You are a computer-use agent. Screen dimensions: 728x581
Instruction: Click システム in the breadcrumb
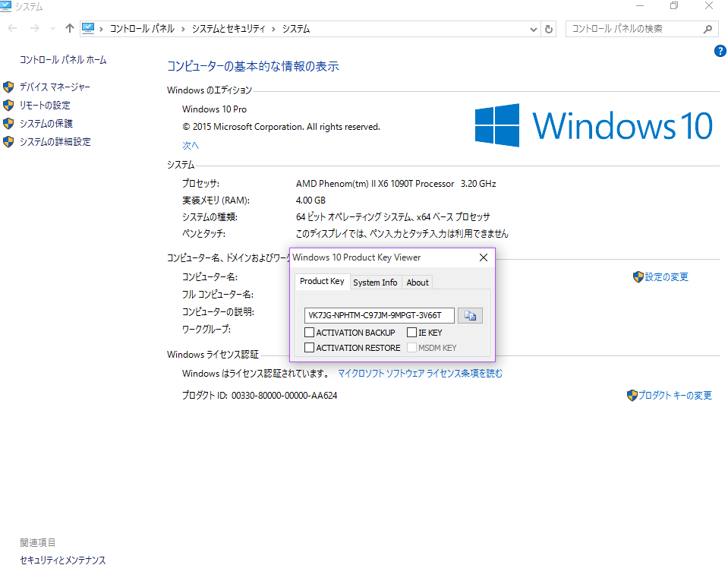pyautogui.click(x=296, y=29)
